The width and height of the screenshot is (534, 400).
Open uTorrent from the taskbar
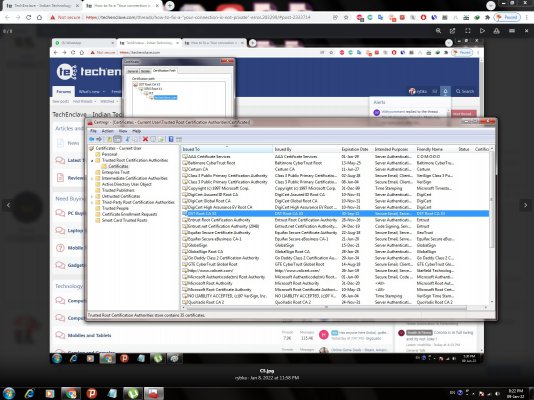[x=133, y=393]
